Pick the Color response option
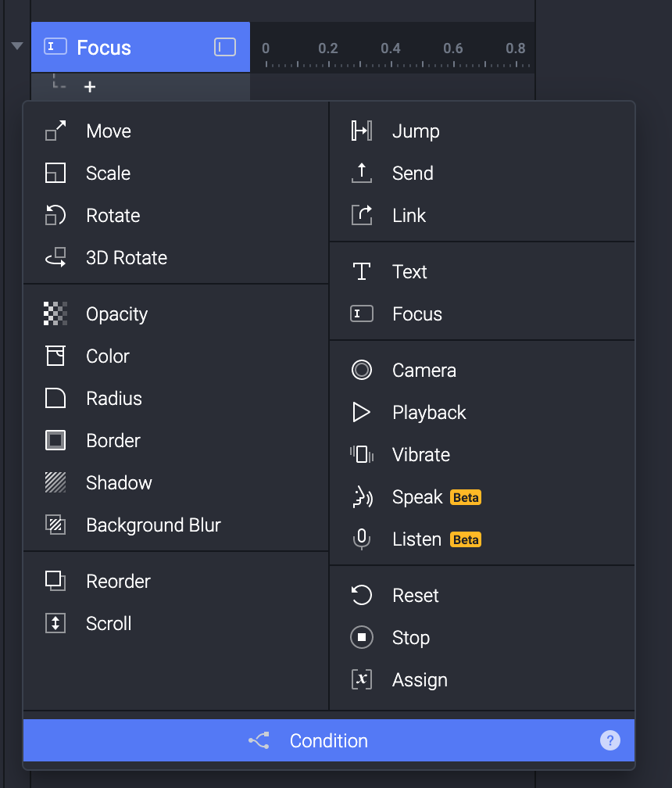The height and width of the screenshot is (788, 672). click(108, 356)
